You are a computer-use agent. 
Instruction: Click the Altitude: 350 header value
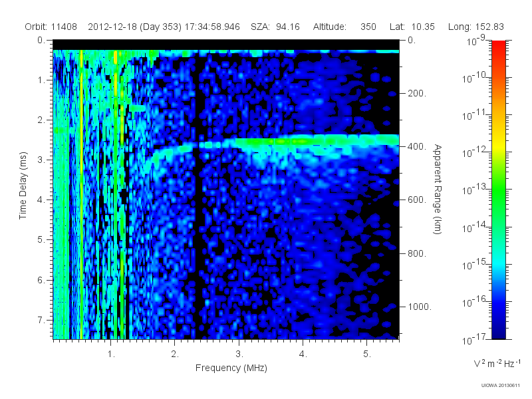point(344,27)
